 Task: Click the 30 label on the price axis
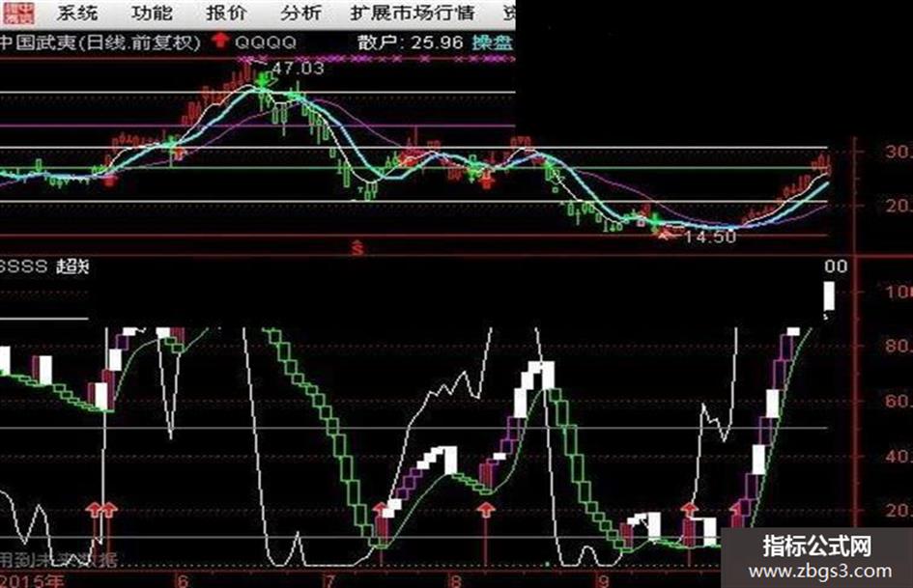pos(899,152)
